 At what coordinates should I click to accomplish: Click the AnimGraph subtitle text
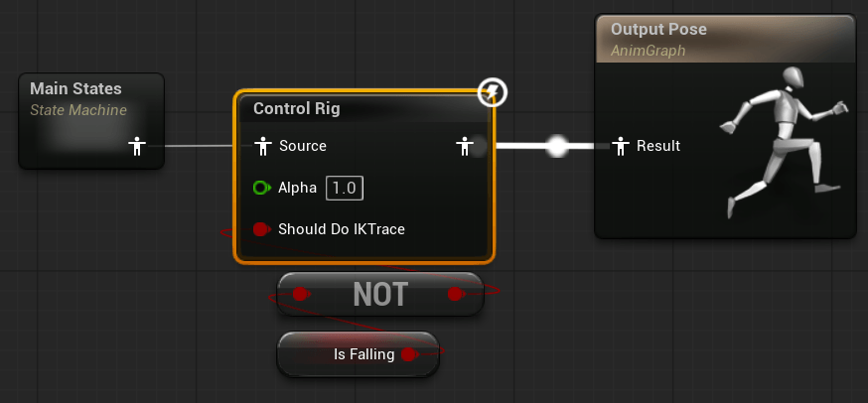[x=648, y=51]
